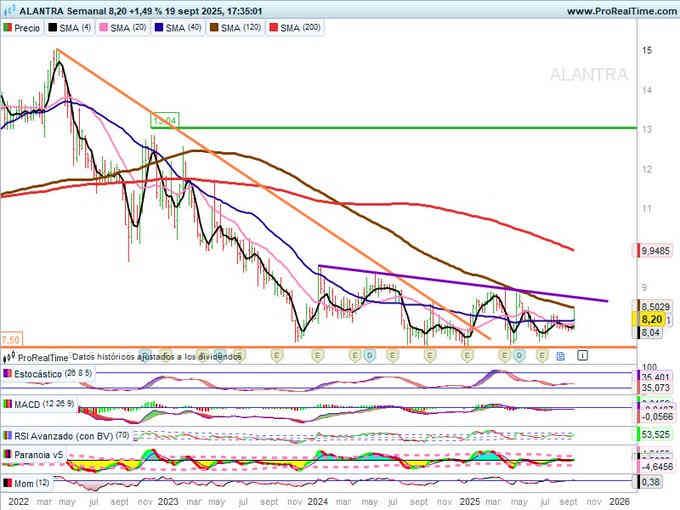Open the SMA (120) legend item
Image resolution: width=680 pixels, height=510 pixels.
[x=235, y=28]
